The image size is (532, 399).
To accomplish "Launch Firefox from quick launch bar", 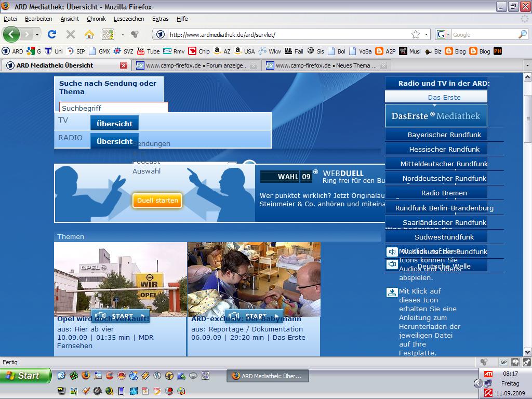I will [86, 375].
